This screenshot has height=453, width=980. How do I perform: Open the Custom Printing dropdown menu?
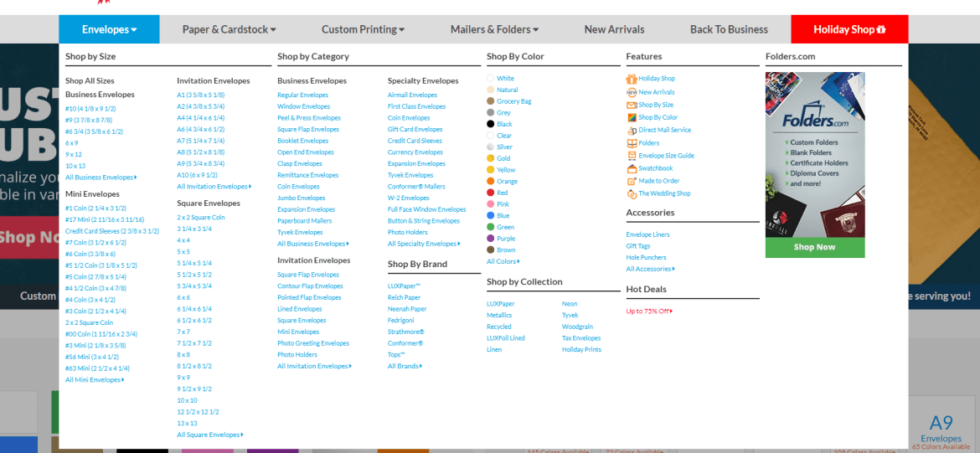click(x=363, y=29)
